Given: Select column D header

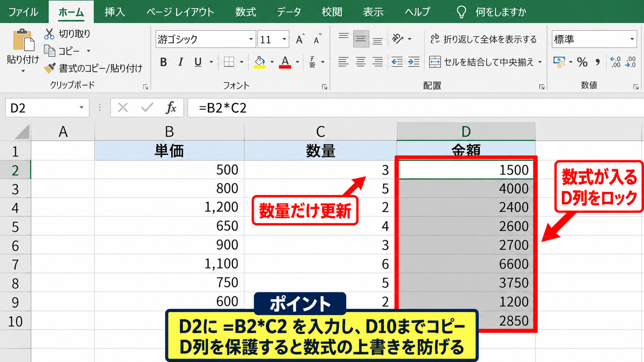Looking at the screenshot, I should [x=466, y=132].
